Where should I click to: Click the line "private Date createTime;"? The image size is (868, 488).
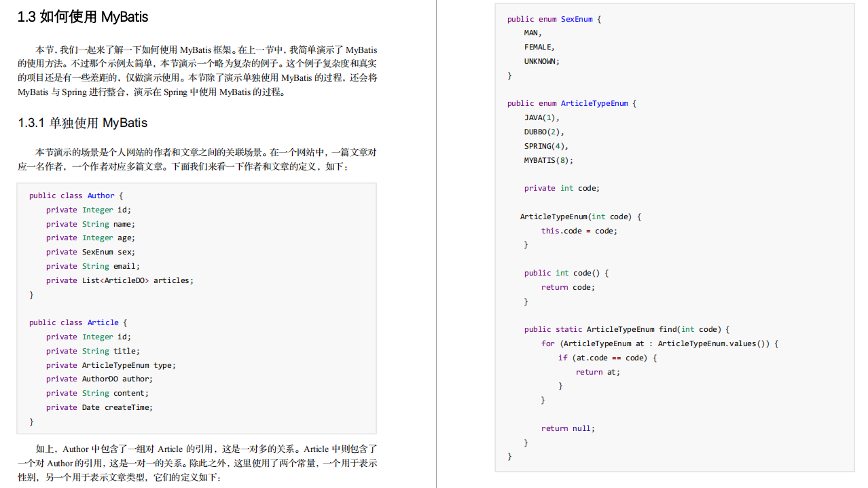[x=100, y=407]
